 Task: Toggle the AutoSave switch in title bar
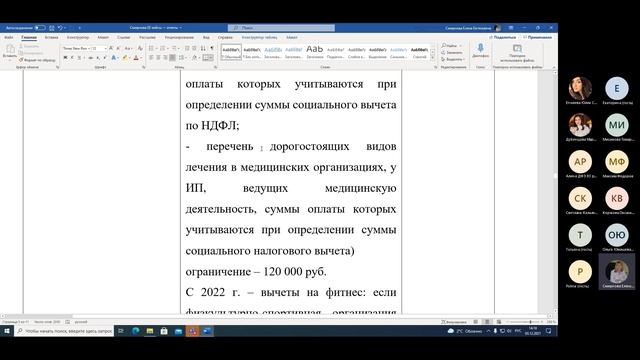(x=40, y=28)
